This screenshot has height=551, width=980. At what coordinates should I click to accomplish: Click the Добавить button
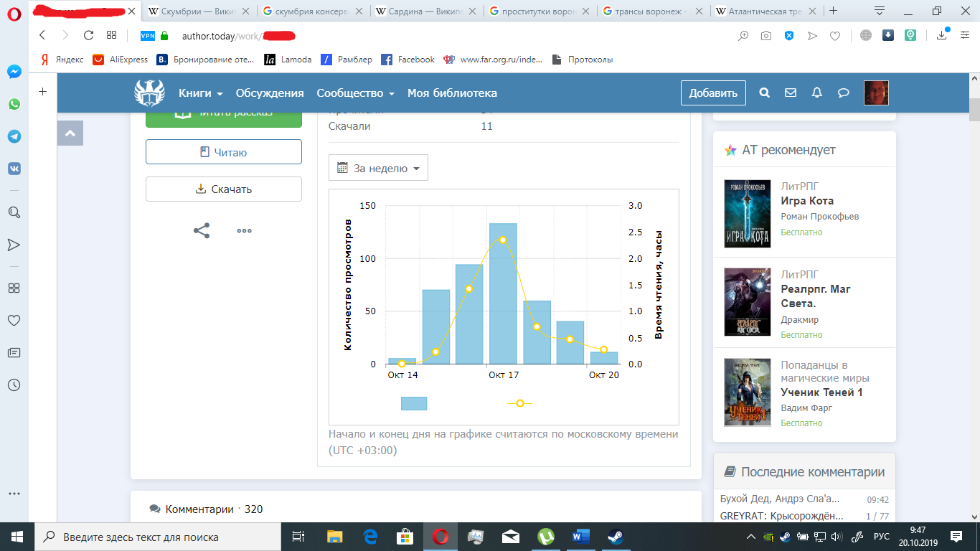pos(713,93)
